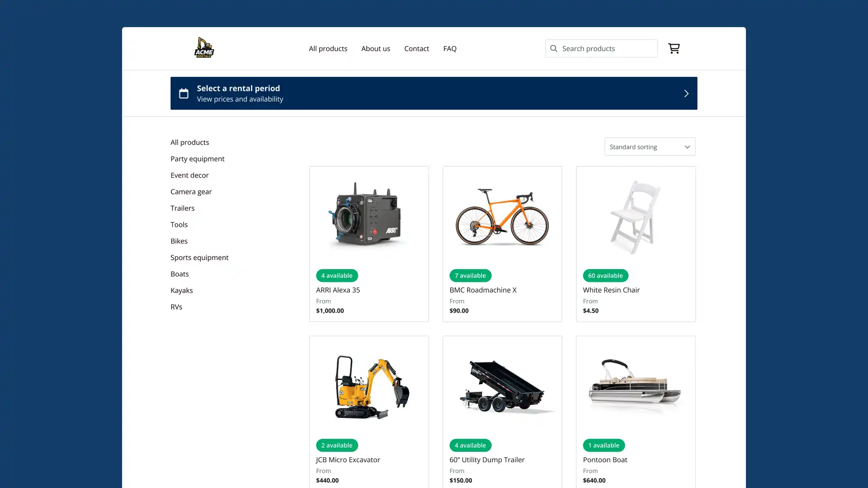Select the Camera gear category

(x=191, y=192)
